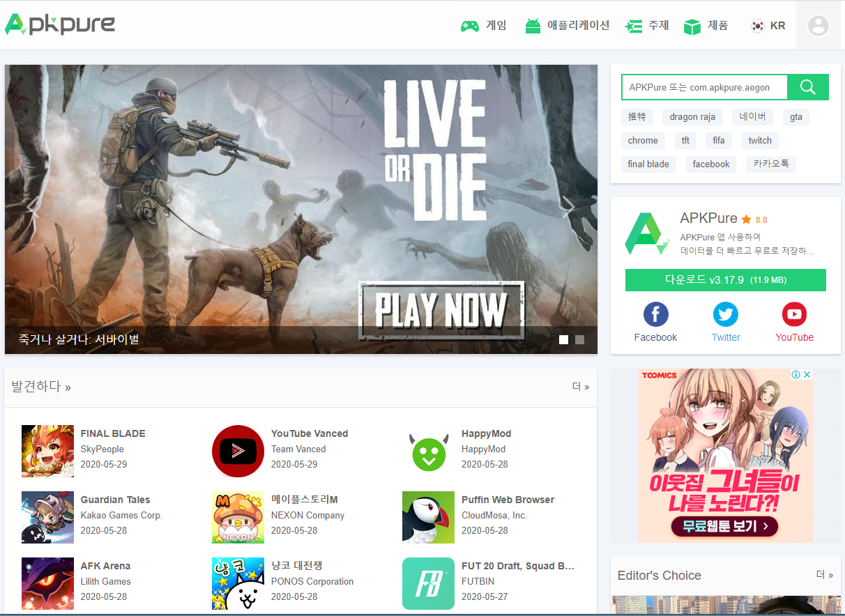Click the 다운로드 v3.17.9 download button

point(726,280)
